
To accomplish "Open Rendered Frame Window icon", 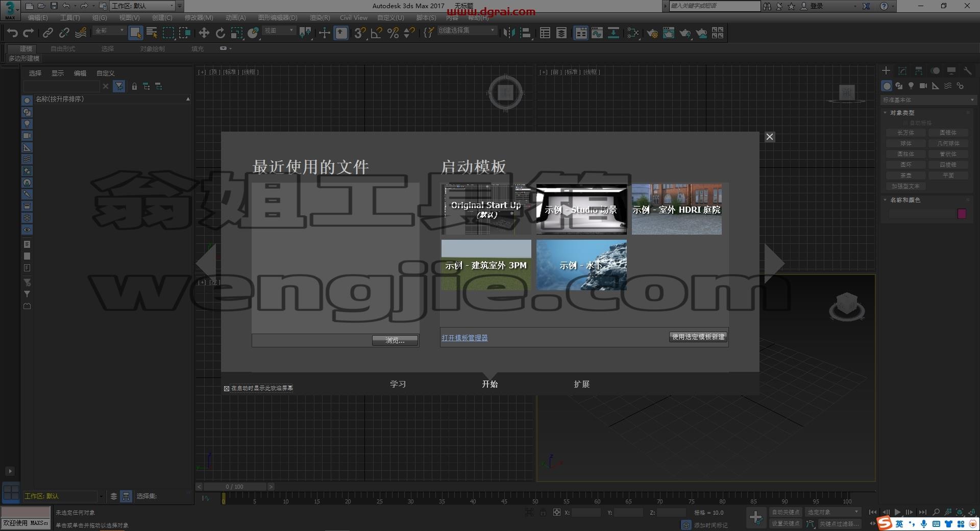I will 668,33.
